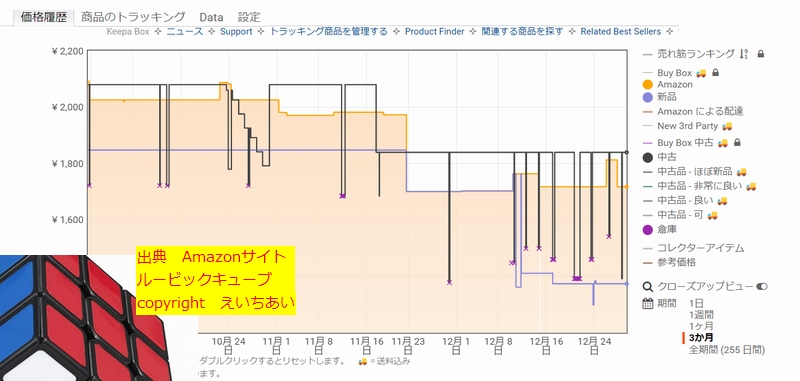Toggle the 中古品 - 非常に良い legend entry

tap(699, 187)
